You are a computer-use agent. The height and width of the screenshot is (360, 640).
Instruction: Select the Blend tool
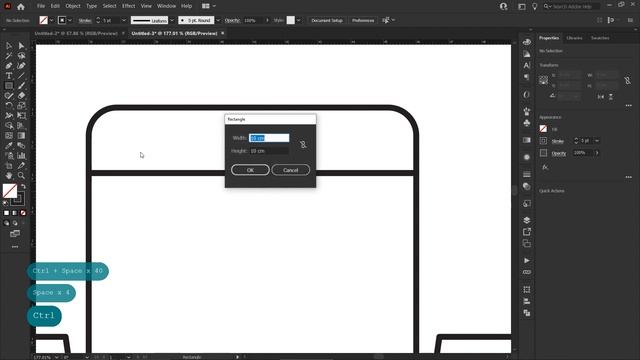21,146
